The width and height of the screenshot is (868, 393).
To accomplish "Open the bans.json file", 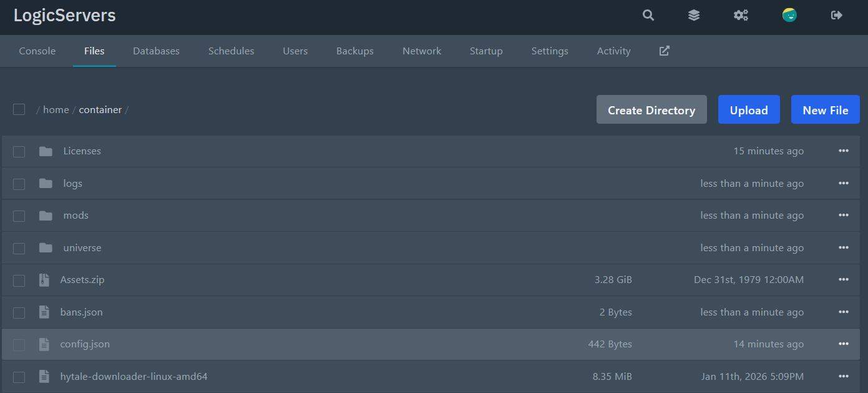I will [x=81, y=312].
